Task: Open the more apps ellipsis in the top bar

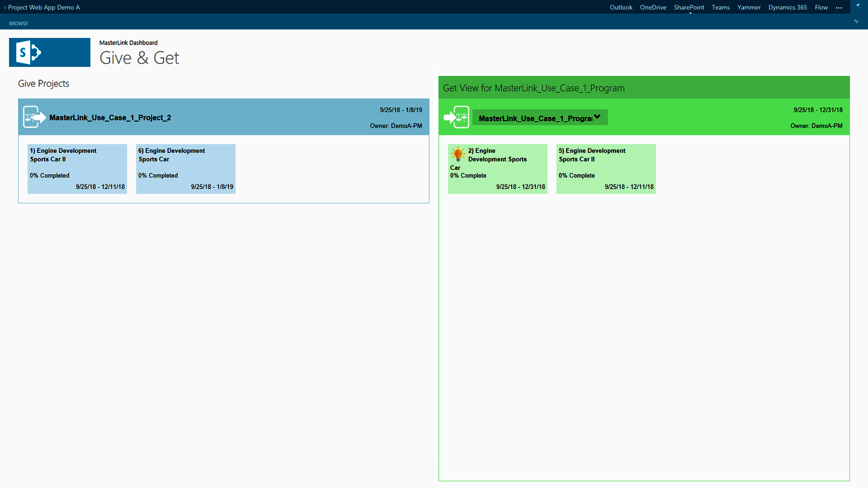Action: (839, 7)
